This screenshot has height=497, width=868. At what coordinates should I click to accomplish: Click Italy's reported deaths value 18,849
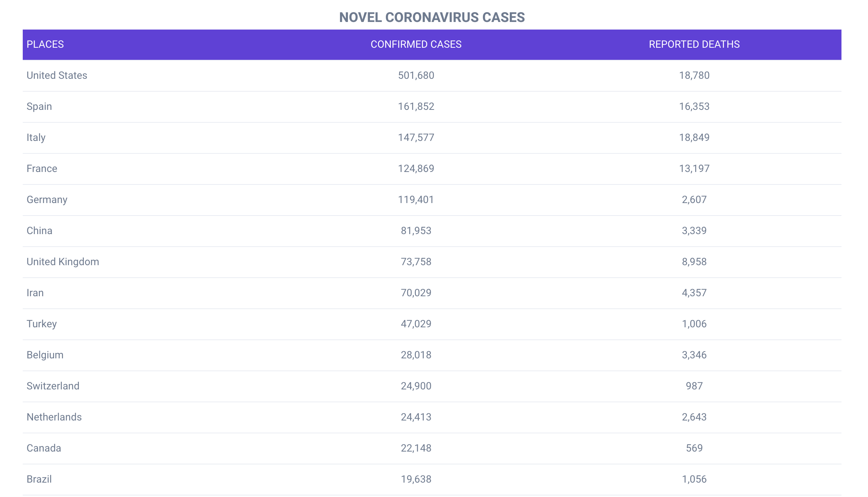pos(694,138)
